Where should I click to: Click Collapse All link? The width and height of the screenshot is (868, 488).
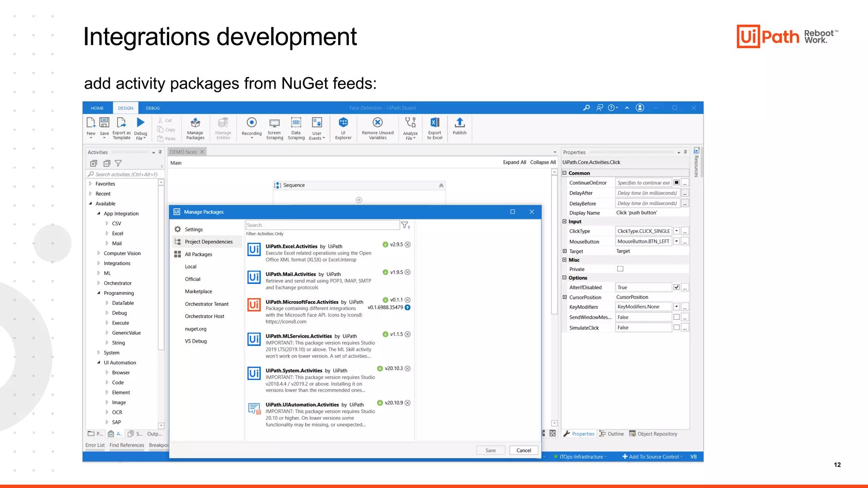pyautogui.click(x=543, y=162)
